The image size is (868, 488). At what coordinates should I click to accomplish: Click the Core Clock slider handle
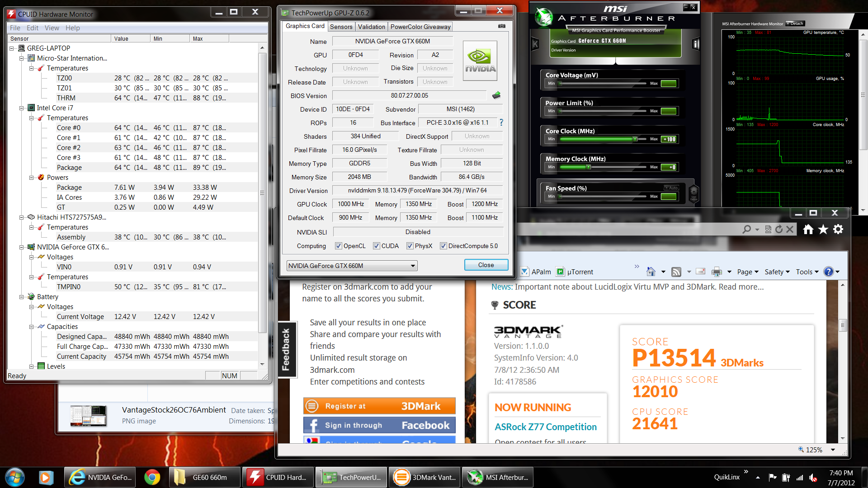tap(635, 139)
